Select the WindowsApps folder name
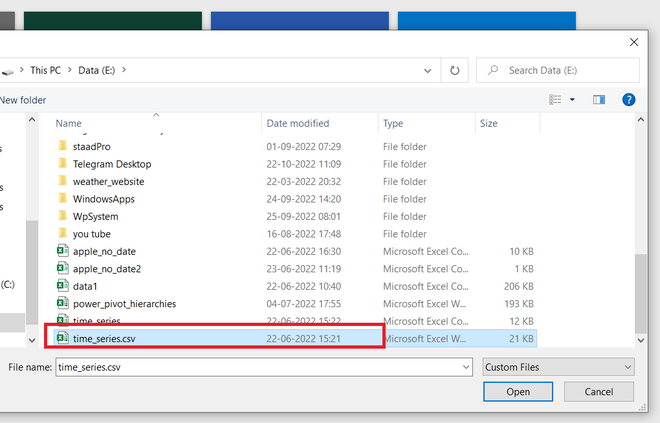Image resolution: width=660 pixels, height=423 pixels. [104, 199]
